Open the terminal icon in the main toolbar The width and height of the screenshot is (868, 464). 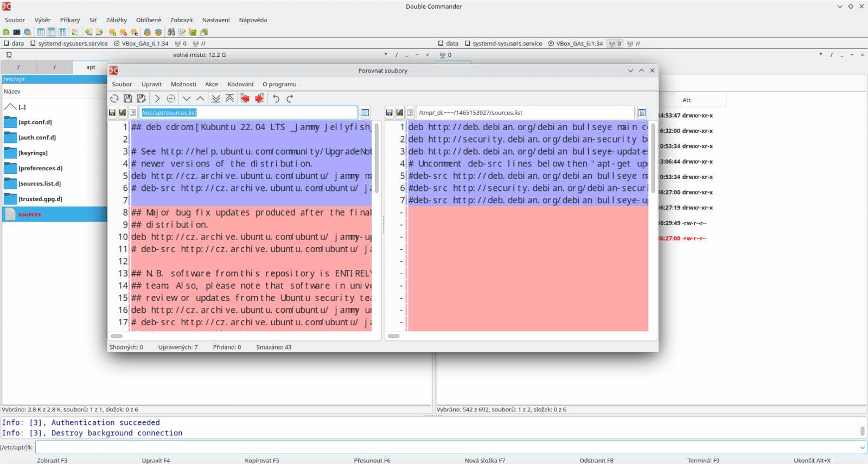(x=17, y=32)
